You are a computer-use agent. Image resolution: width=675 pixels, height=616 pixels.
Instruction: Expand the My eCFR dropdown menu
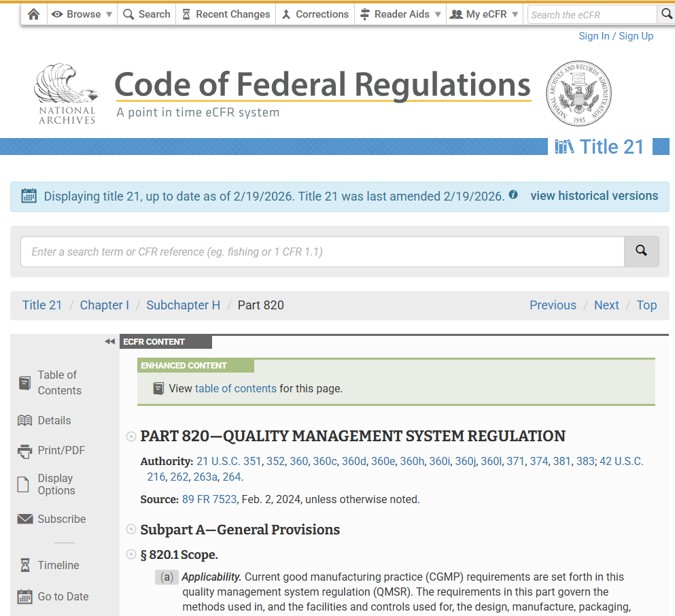point(485,14)
